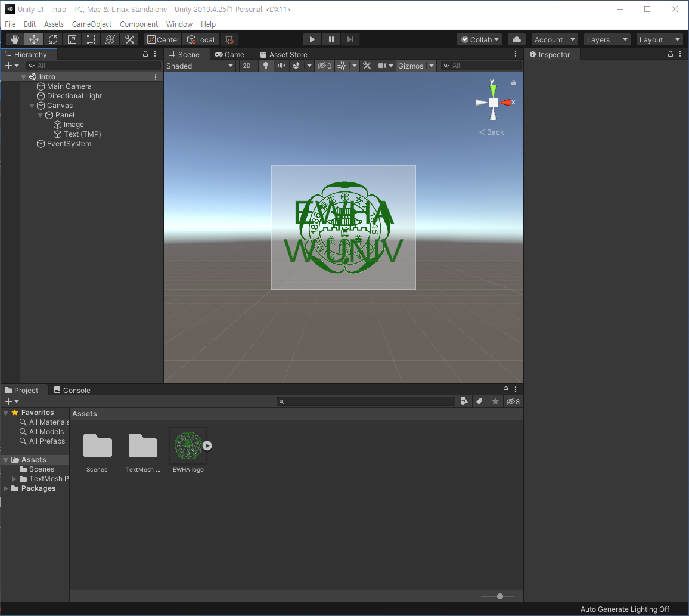The height and width of the screenshot is (616, 689).
Task: Click the Project search field
Action: coord(366,401)
